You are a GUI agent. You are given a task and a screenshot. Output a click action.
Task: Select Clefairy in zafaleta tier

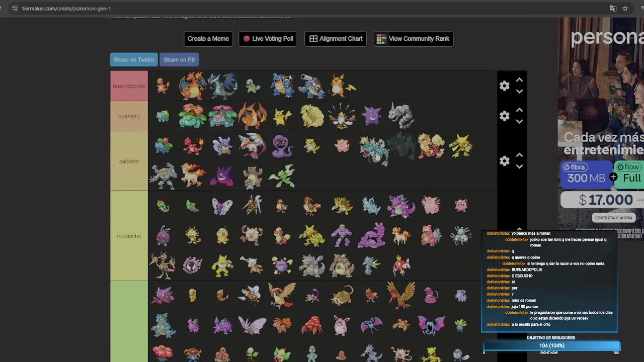(342, 146)
